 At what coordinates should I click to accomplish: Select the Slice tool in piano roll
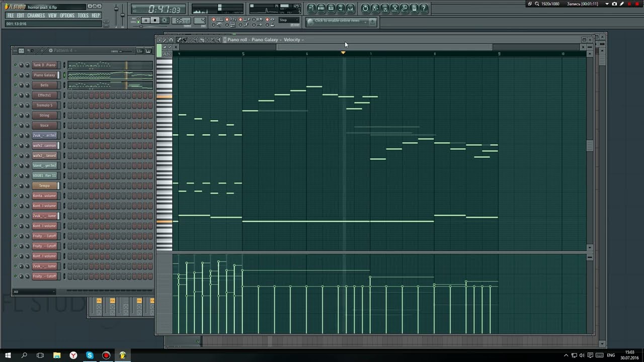coord(202,40)
